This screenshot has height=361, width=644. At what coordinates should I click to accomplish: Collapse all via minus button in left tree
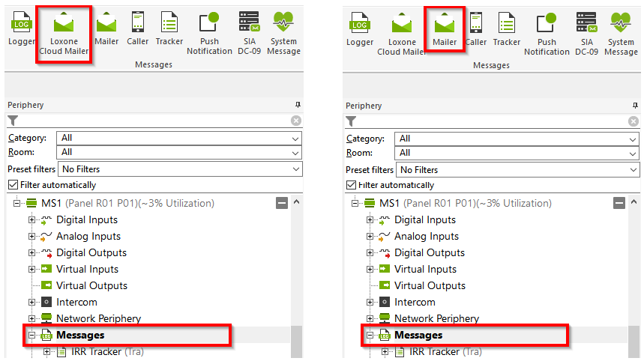282,203
